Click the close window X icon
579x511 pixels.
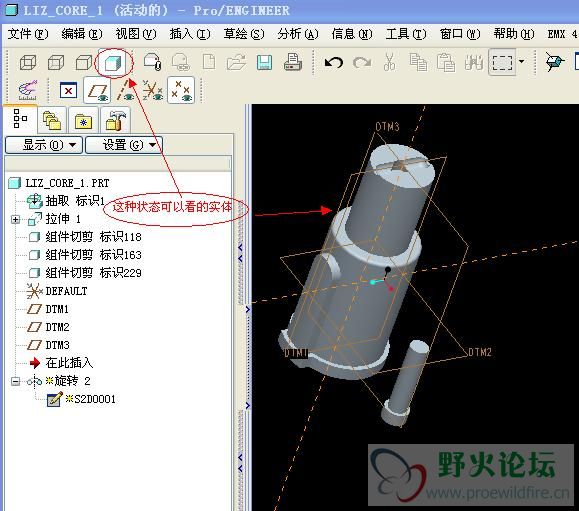pos(68,90)
